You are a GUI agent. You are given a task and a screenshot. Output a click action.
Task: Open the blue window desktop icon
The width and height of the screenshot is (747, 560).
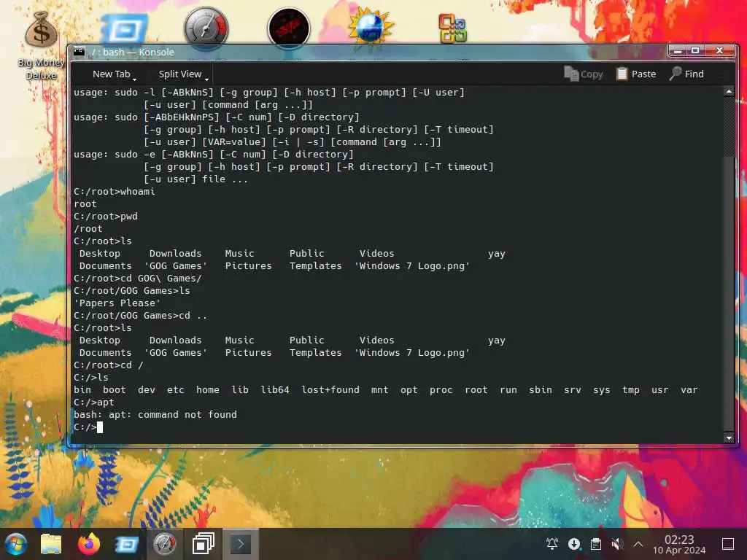coord(124,29)
